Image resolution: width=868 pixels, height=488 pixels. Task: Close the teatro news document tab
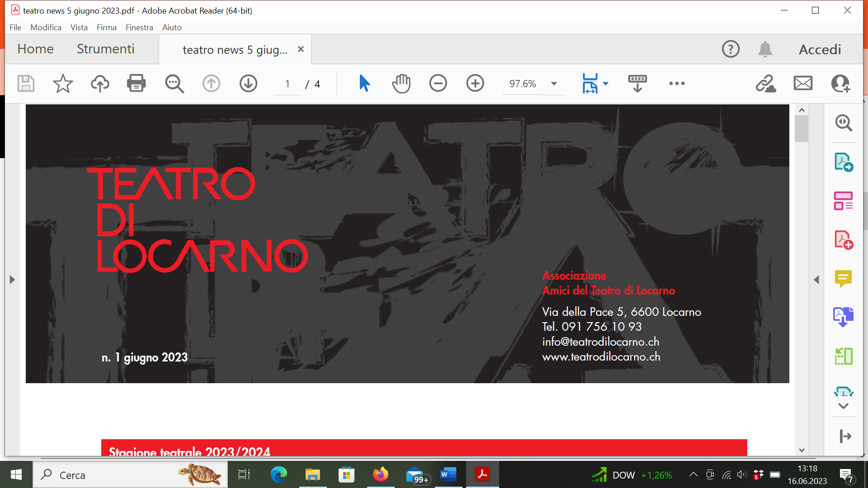(301, 49)
